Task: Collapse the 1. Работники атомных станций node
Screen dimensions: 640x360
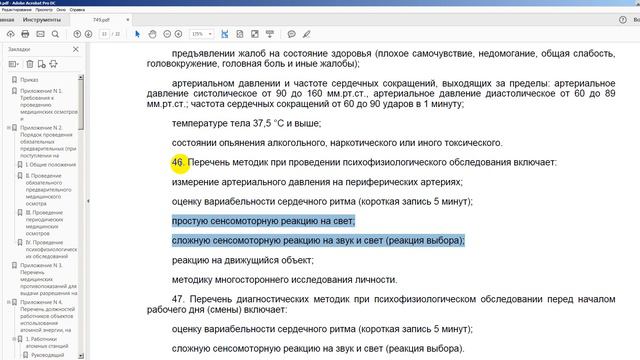Action: [14, 339]
